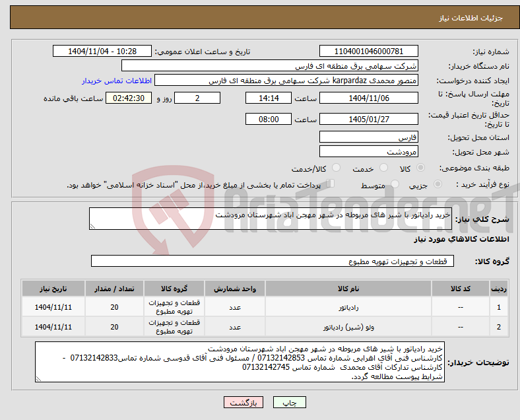Click the resize handle of the description textarea

pyautogui.click(x=92, y=227)
